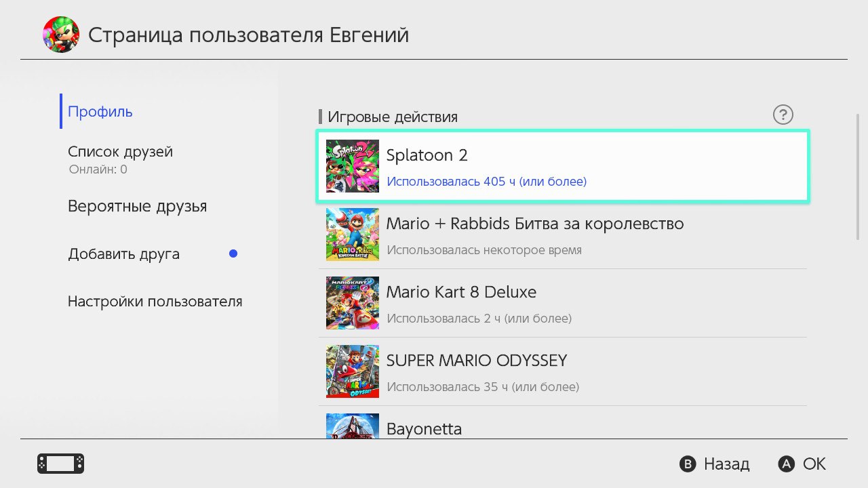
Task: Select the Mario Kart 8 Deluxe title
Action: (461, 292)
